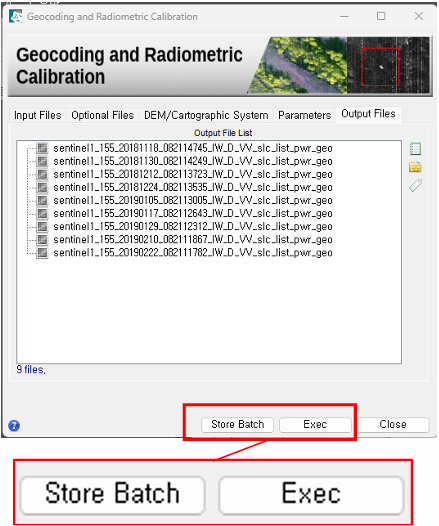Click the tag edit icon
The height and width of the screenshot is (526, 439).
click(x=415, y=185)
